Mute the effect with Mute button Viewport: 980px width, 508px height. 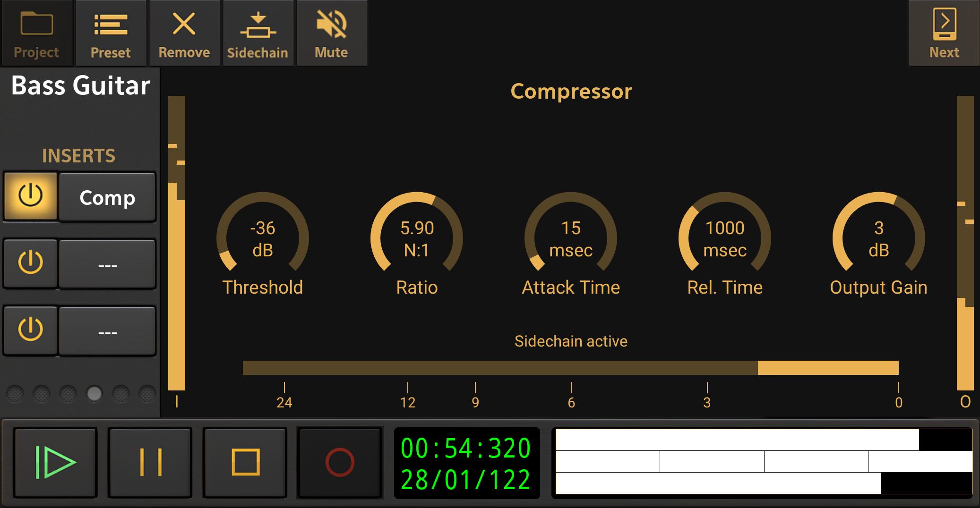coord(332,33)
